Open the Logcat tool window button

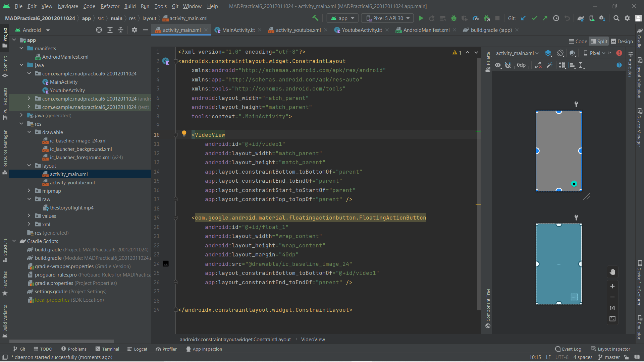[x=137, y=349]
